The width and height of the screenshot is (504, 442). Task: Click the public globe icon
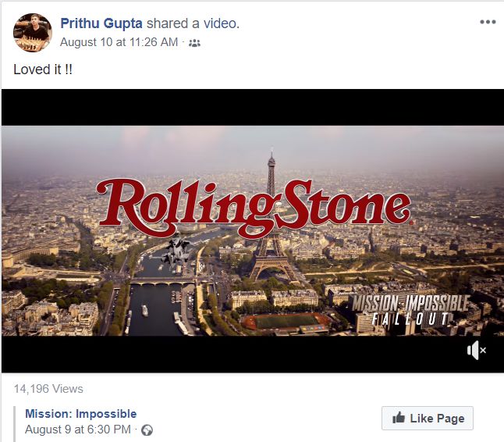pos(147,430)
